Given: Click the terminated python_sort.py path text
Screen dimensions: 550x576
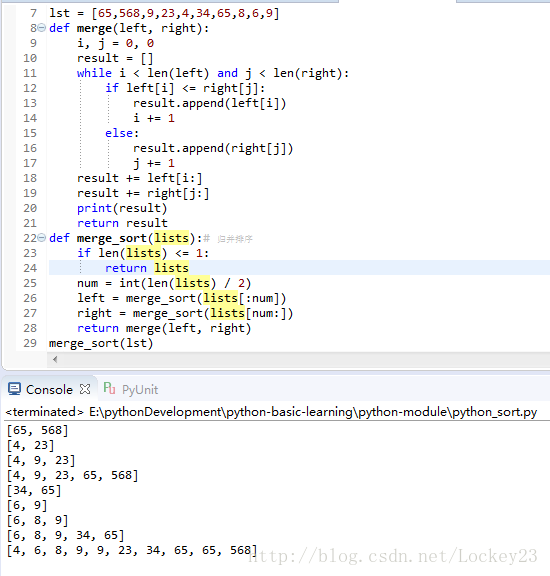Looking at the screenshot, I should coord(271,412).
